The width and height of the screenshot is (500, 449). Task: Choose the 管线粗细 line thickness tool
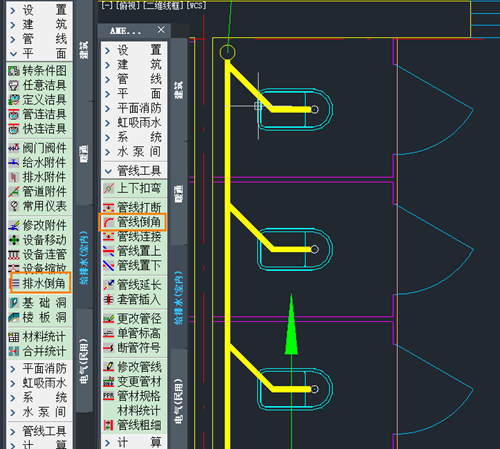133,425
